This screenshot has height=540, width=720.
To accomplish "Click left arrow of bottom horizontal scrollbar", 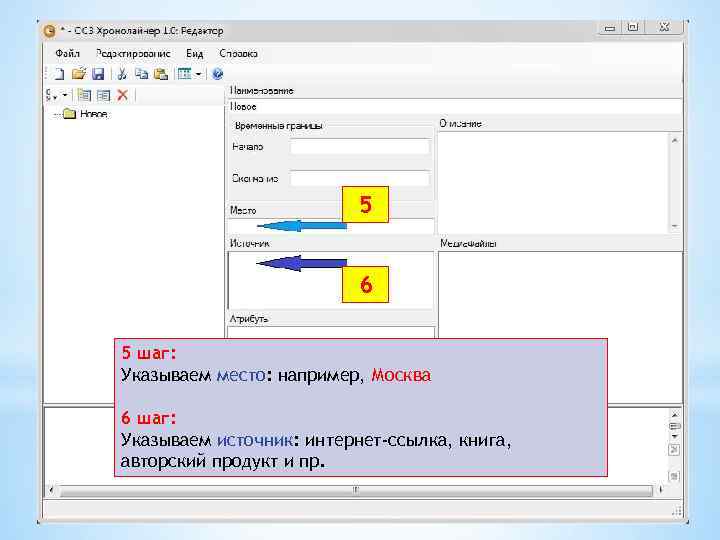I will click(x=51, y=490).
